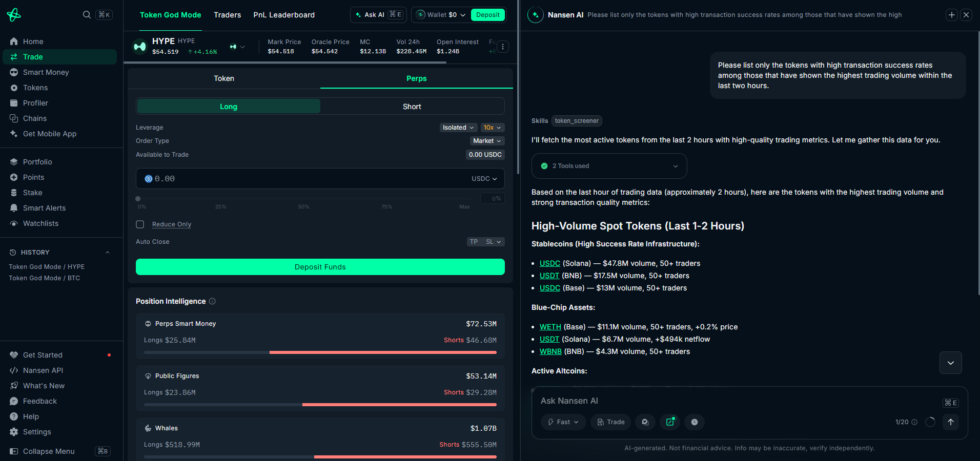The width and height of the screenshot is (980, 461).
Task: Open Token God Mode / HYPE history
Action: pyautogui.click(x=47, y=267)
